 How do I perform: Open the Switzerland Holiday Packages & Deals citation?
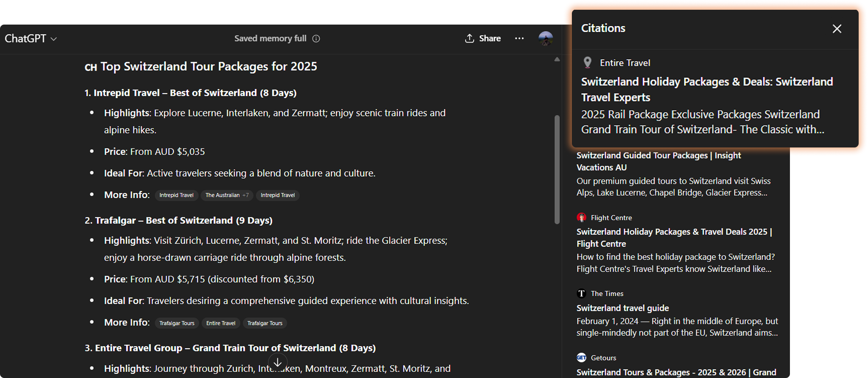click(x=707, y=89)
